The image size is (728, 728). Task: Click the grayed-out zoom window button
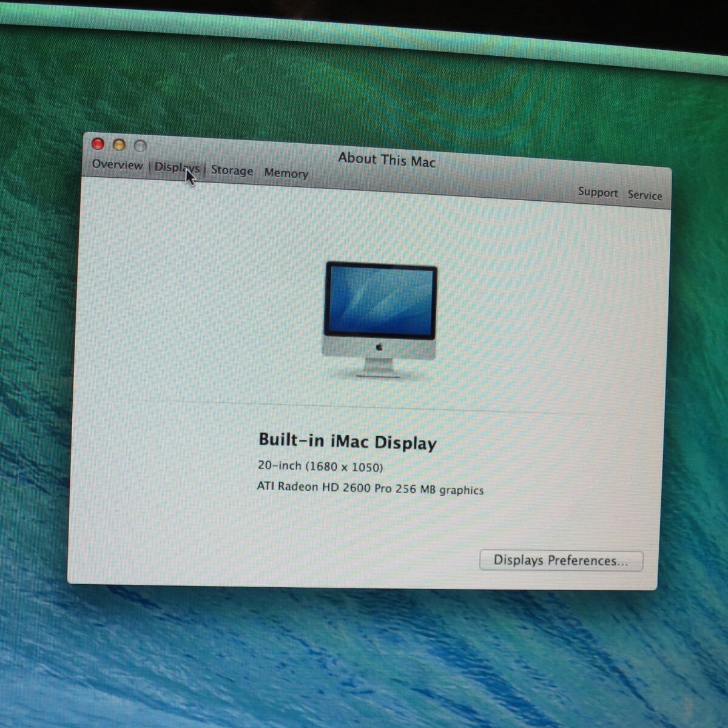(140, 146)
